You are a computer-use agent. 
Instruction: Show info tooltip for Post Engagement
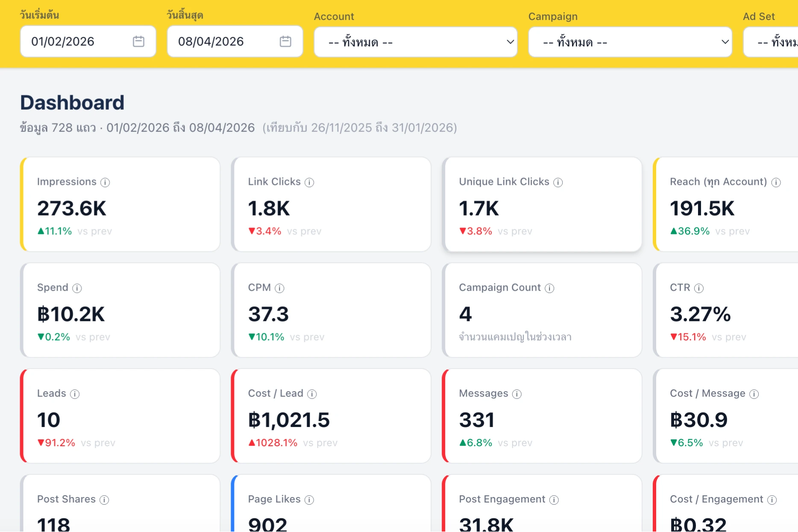(x=554, y=500)
